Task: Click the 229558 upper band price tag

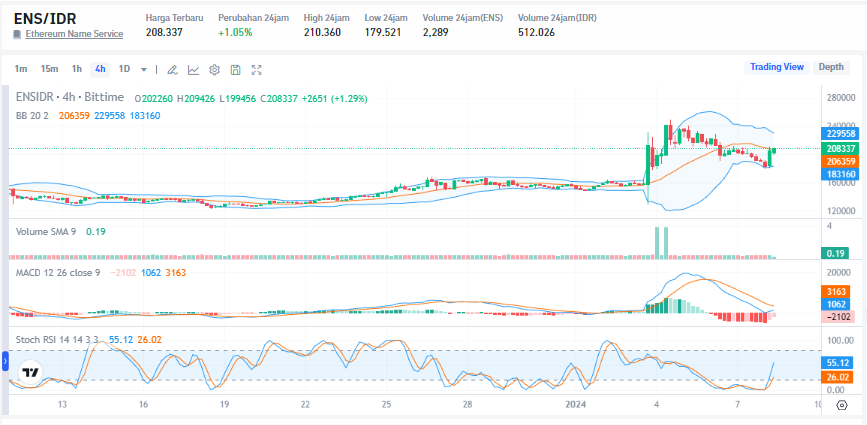Action: pos(840,134)
